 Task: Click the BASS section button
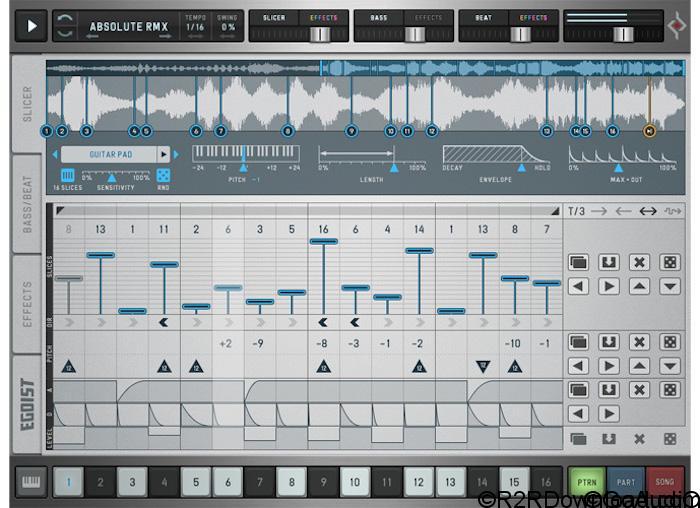click(379, 18)
